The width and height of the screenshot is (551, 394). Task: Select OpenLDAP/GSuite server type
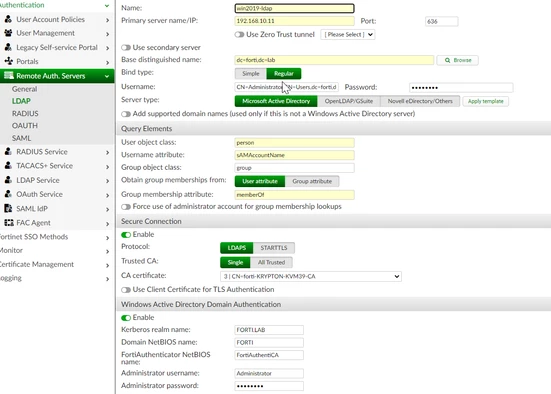point(349,101)
